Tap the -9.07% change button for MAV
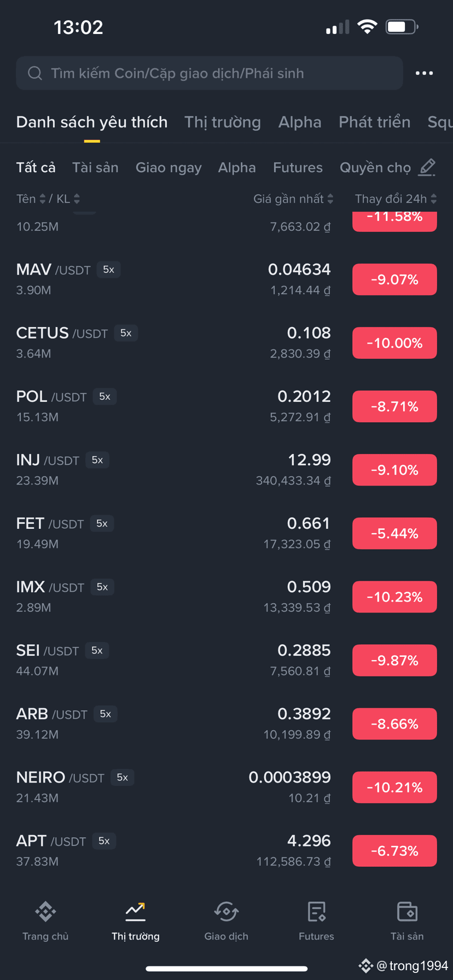Viewport: 453px width, 980px height. pos(394,279)
